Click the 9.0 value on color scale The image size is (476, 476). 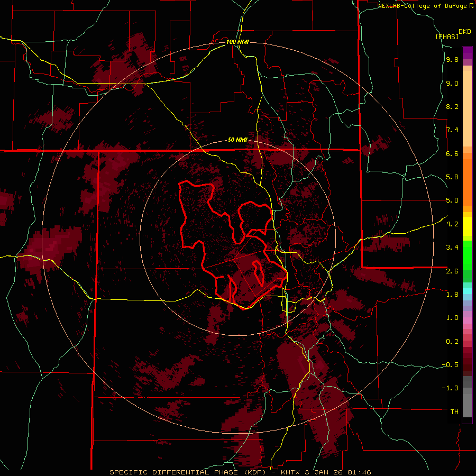[452, 83]
